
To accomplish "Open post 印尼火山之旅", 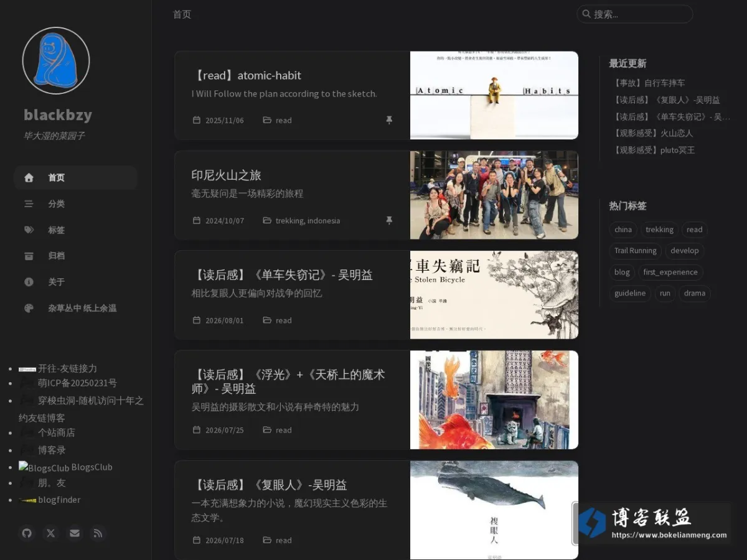I will (226, 175).
